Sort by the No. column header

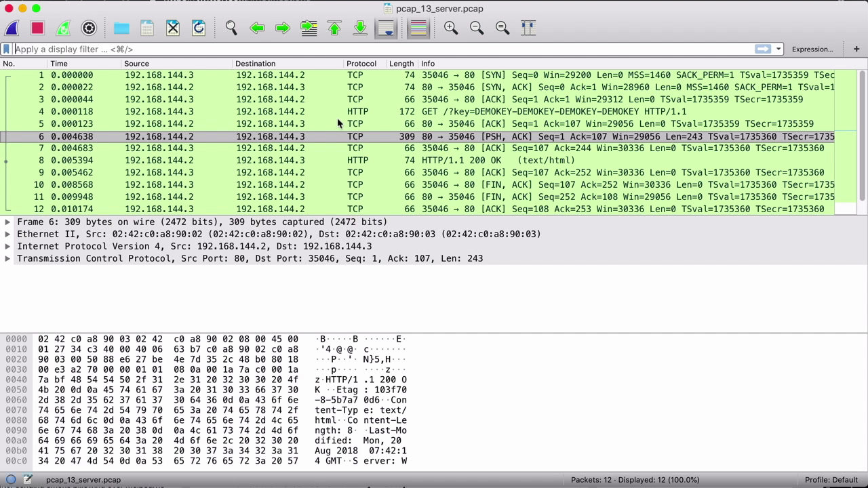pos(24,64)
